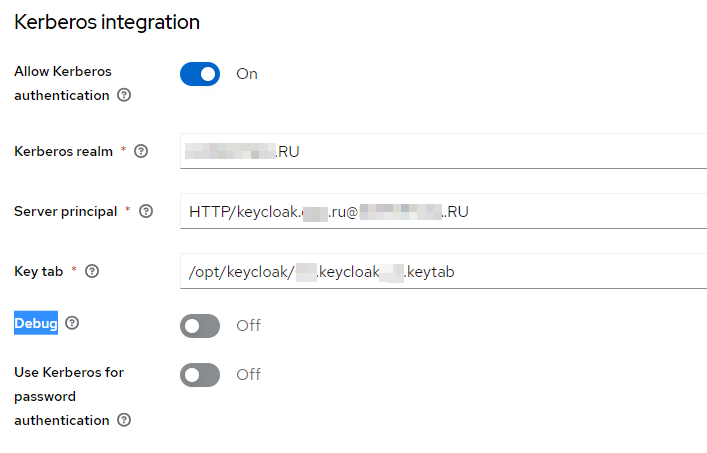Show help for Kerberos password authentication
The width and height of the screenshot is (707, 453).
124,421
